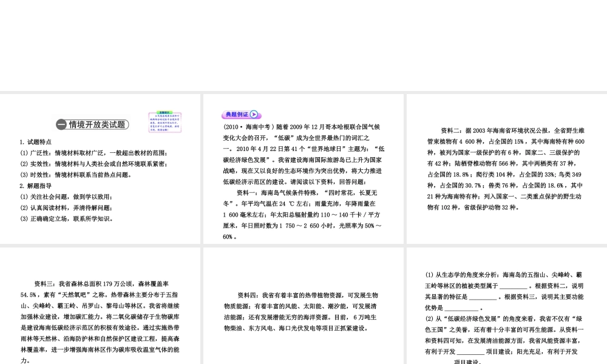Open the slide starting '资料四: 我省有着丰富的热带植物资源'
Image resolution: width=607 pixels, height=364 pixels.
[x=303, y=306]
